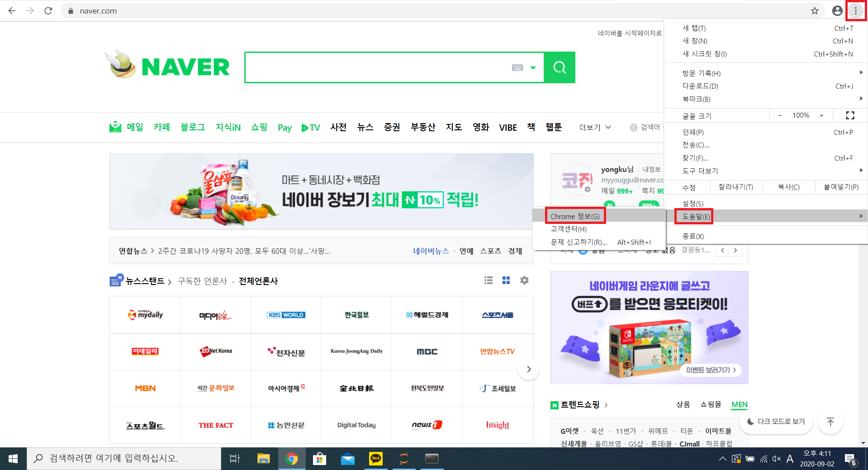Click 이벤트 보러가기 button on game banner
The image size is (868, 470).
(x=711, y=370)
